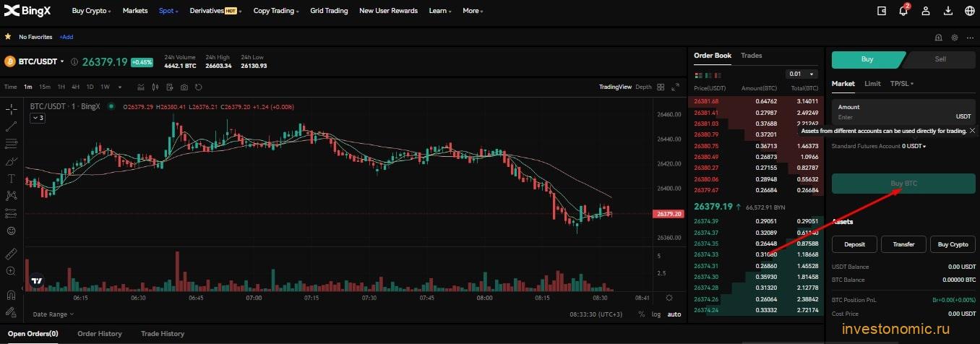Change the 0.01 price precision dropdown

pyautogui.click(x=801, y=74)
